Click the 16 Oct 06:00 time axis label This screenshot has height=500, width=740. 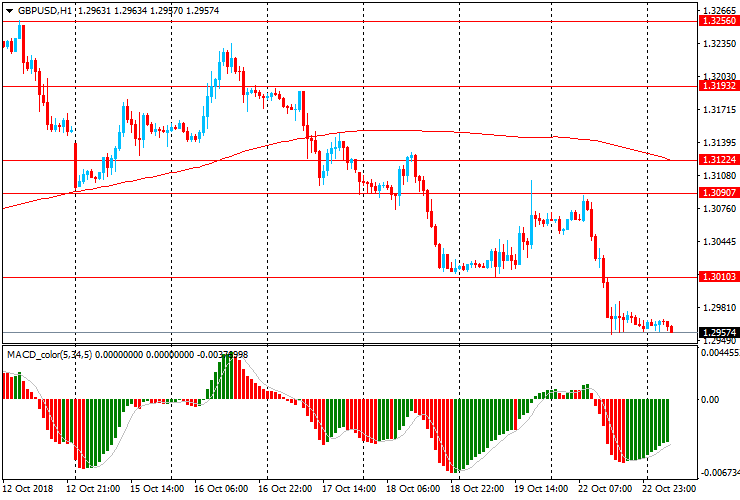221,488
